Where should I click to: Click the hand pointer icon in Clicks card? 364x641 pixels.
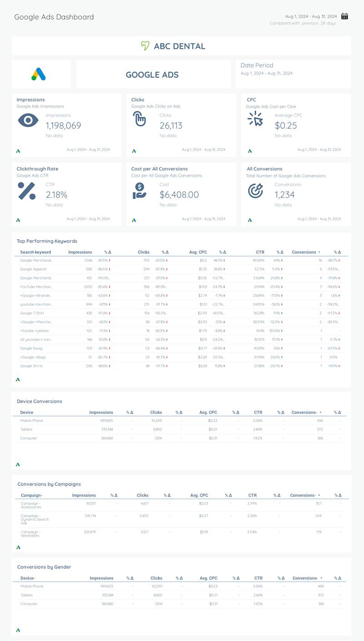coord(140,119)
